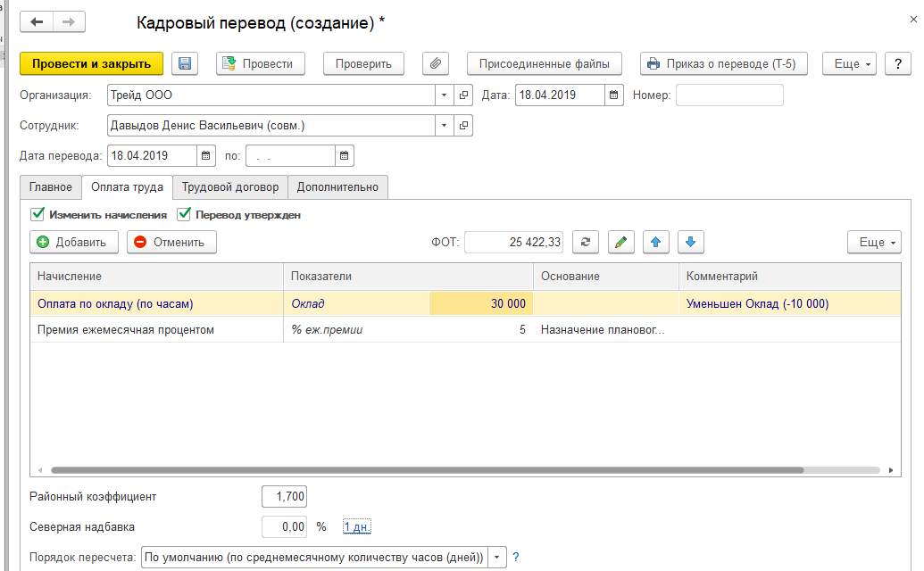Click the refresh icon next to ФОТ

585,242
